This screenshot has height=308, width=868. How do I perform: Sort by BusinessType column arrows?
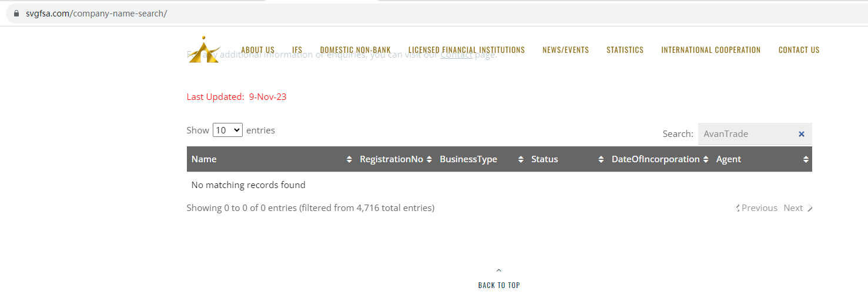(x=521, y=159)
